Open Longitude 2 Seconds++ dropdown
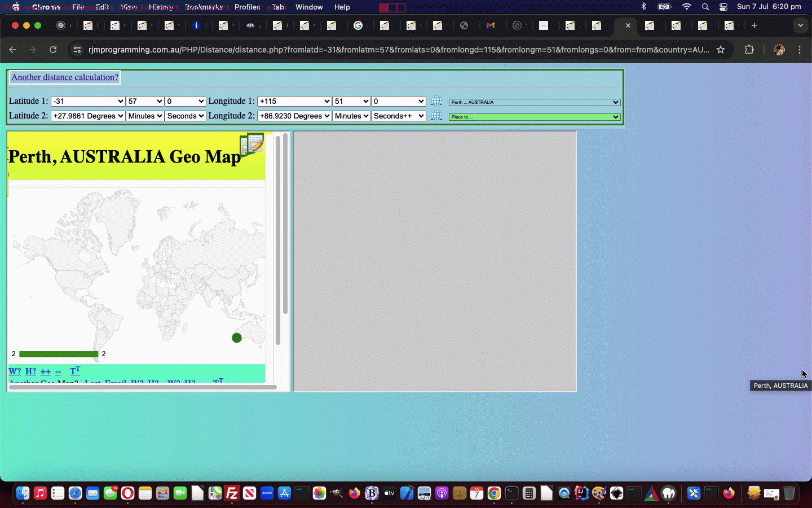 click(399, 116)
